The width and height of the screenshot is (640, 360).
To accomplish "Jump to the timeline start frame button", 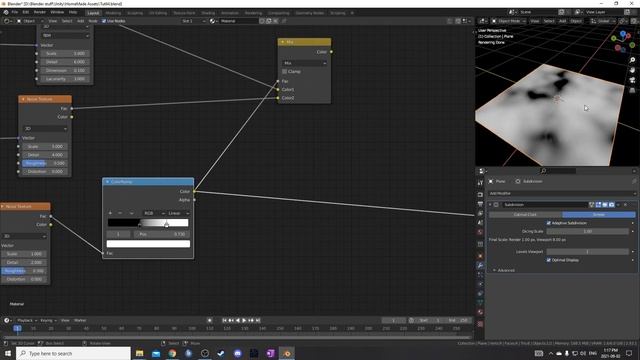I will [x=224, y=320].
